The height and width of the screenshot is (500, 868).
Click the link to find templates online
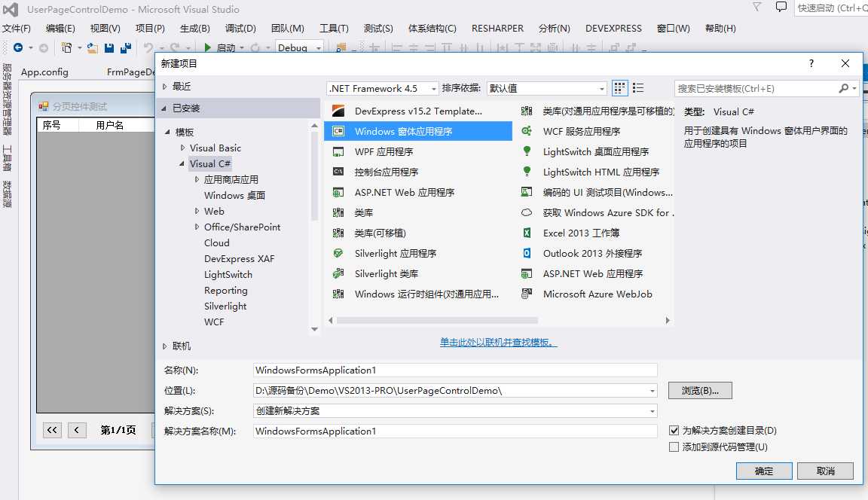click(498, 343)
